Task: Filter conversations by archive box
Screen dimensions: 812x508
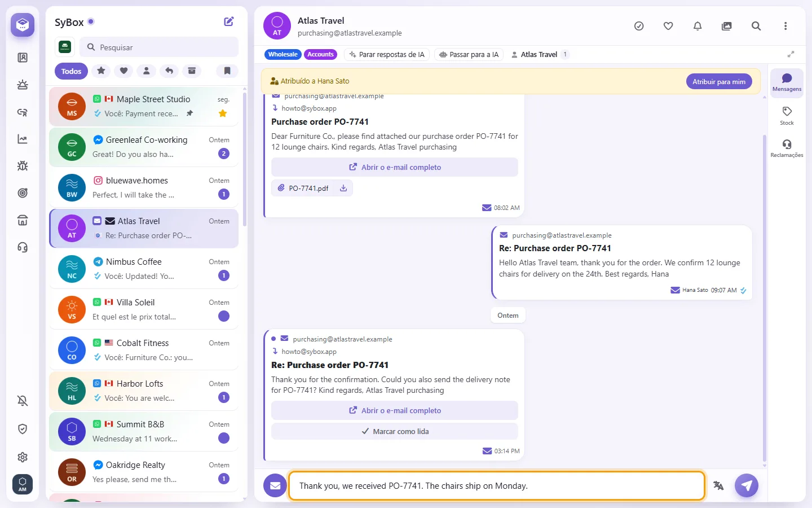Action: 192,71
